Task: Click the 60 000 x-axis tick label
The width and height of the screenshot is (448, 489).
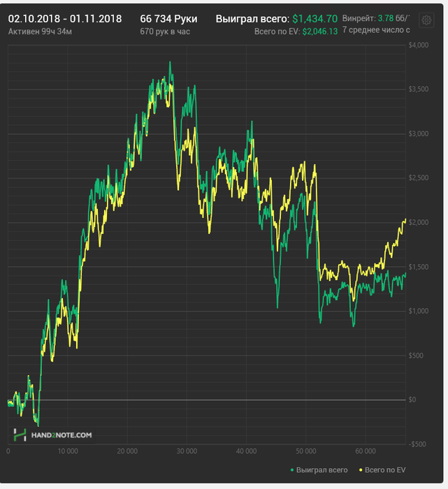Action: [x=366, y=451]
